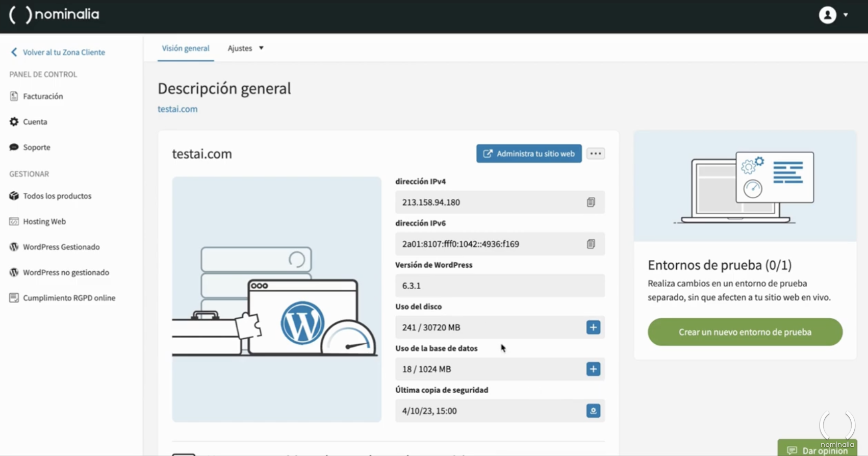Image resolution: width=868 pixels, height=456 pixels.
Task: Copy the IPv4 address to clipboard
Action: 591,202
